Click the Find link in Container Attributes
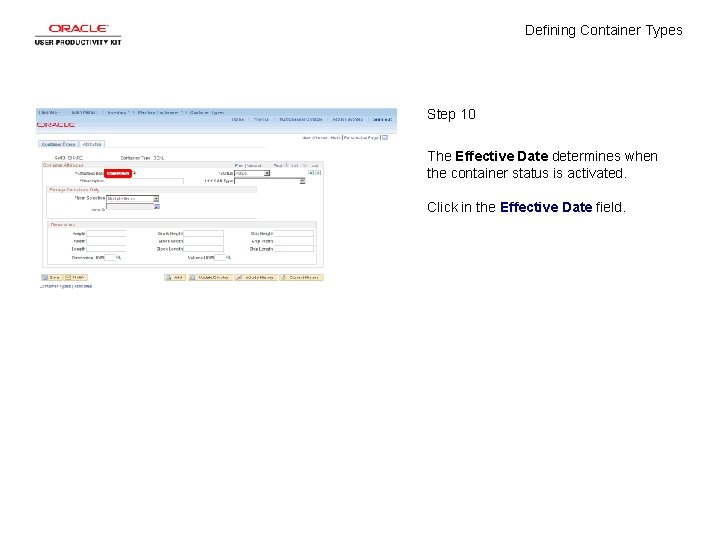This screenshot has height=540, width=720. (x=239, y=165)
